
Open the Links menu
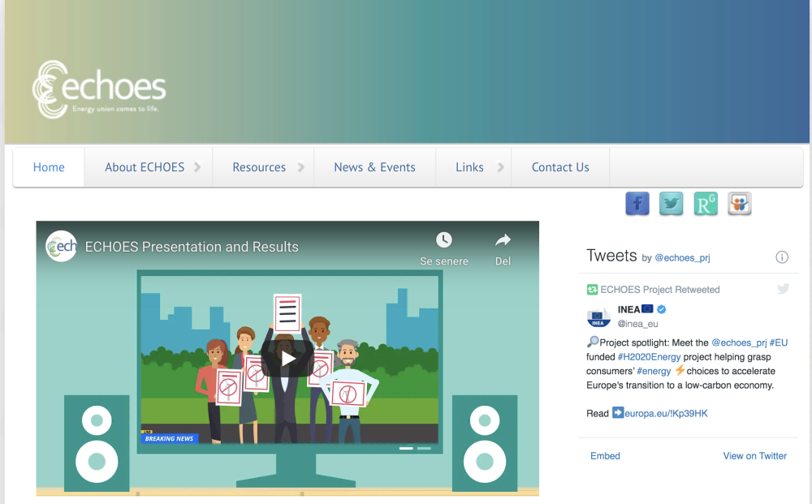(473, 167)
